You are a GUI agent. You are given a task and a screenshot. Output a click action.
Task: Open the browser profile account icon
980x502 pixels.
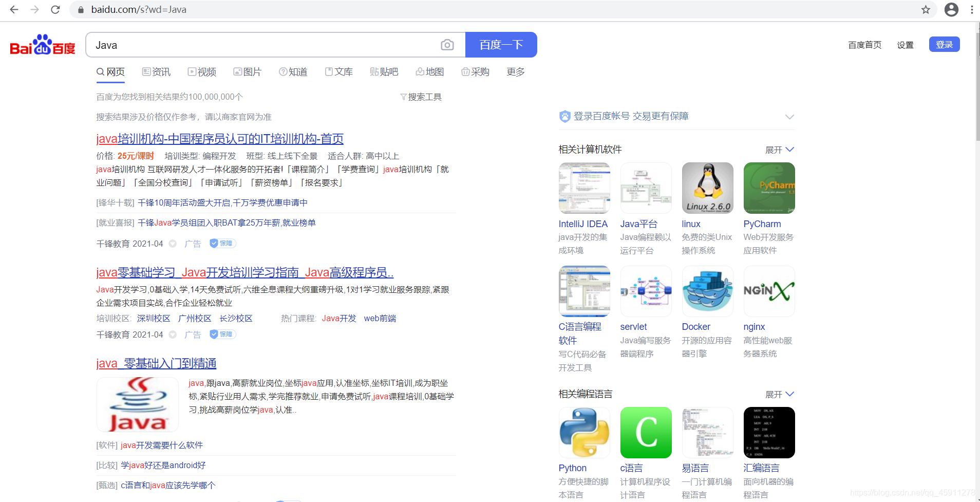(951, 10)
